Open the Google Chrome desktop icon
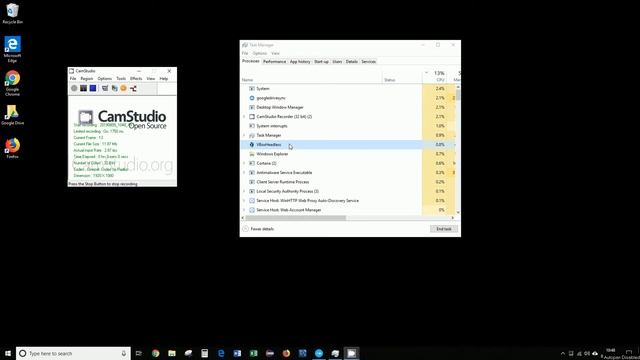 [x=12, y=83]
